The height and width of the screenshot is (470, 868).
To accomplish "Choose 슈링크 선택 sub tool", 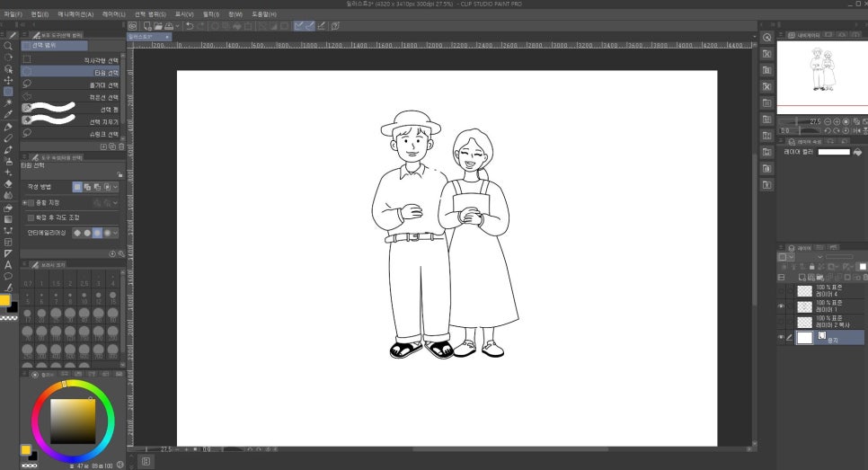I will [70, 134].
